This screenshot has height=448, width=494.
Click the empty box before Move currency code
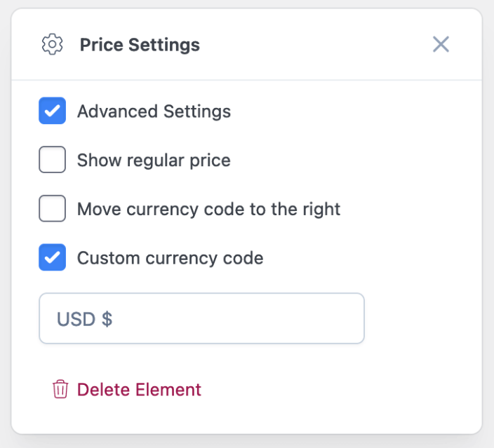53,209
